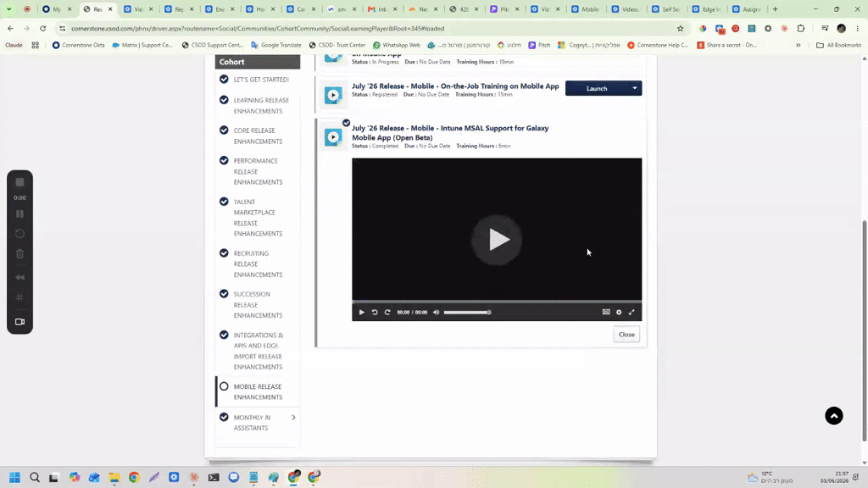Mute the video using the speaker icon

(x=437, y=312)
